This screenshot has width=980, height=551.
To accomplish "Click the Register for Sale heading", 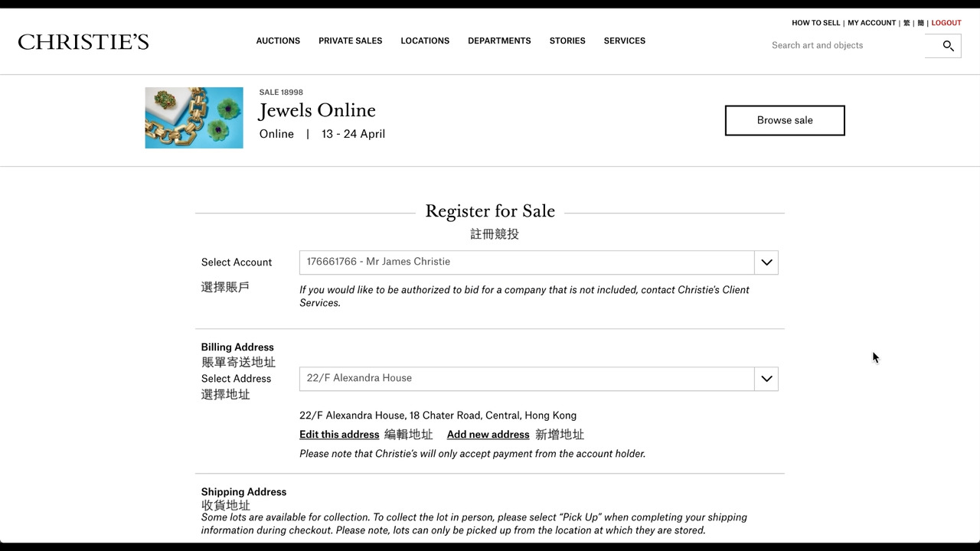I will click(490, 211).
